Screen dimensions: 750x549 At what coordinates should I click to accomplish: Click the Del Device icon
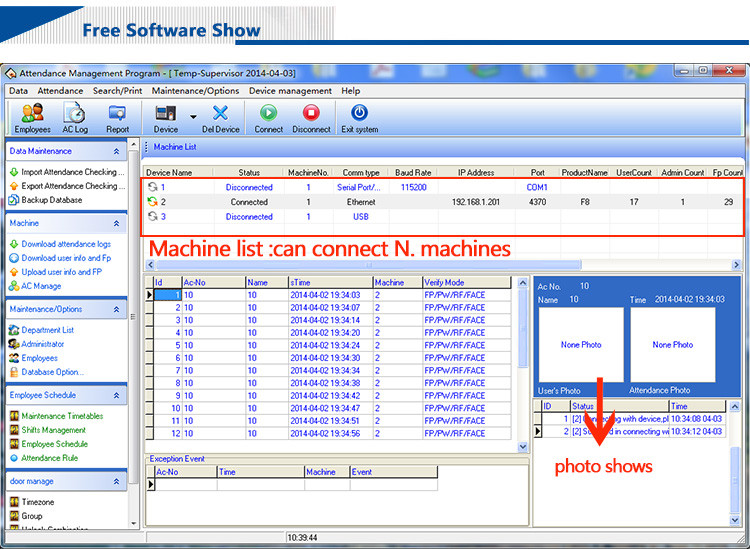[x=220, y=114]
